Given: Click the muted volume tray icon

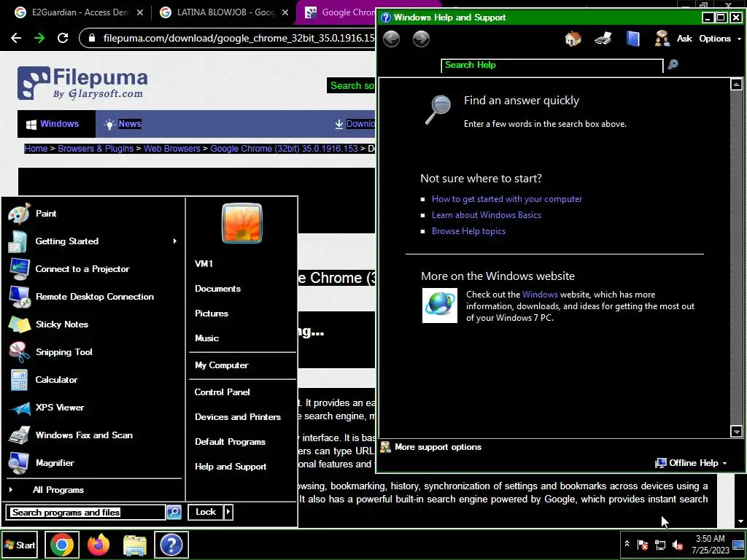Looking at the screenshot, I should [x=677, y=545].
